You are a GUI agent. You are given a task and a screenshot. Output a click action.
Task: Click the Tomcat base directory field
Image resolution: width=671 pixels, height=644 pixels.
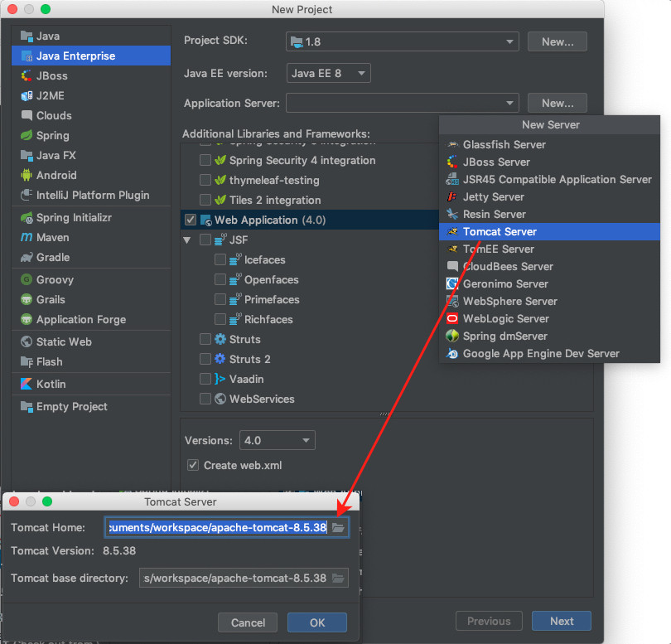click(236, 579)
